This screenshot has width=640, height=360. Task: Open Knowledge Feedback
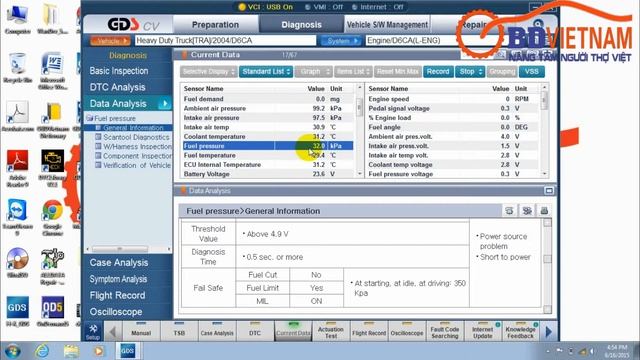(520, 331)
